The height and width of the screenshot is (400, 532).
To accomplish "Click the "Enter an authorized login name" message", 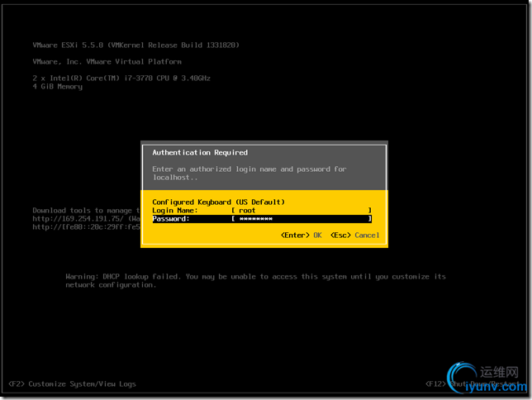I will pos(249,174).
